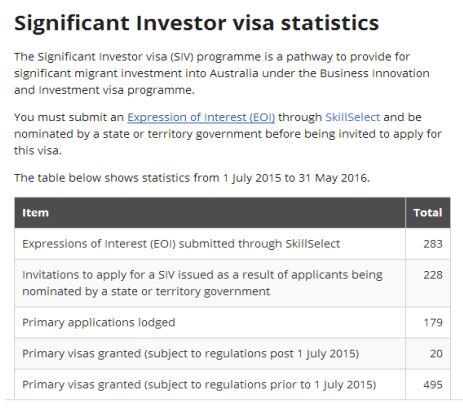Click the sentence about statistics date range
The width and height of the screenshot is (463, 410).
192,178
